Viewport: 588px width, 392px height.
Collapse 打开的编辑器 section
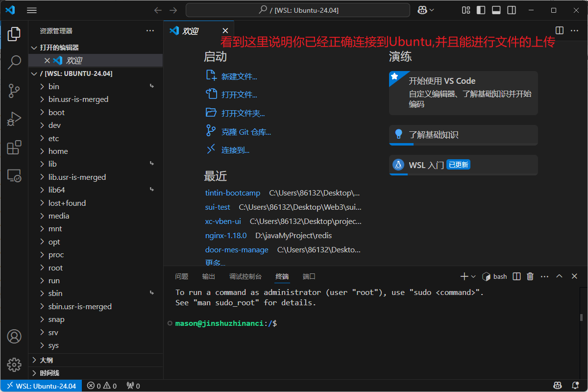coord(96,48)
